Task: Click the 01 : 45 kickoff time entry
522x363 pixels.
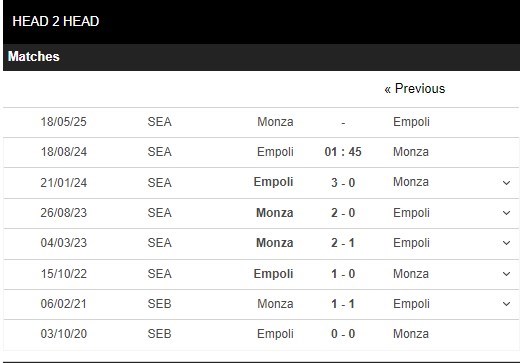Action: (343, 152)
